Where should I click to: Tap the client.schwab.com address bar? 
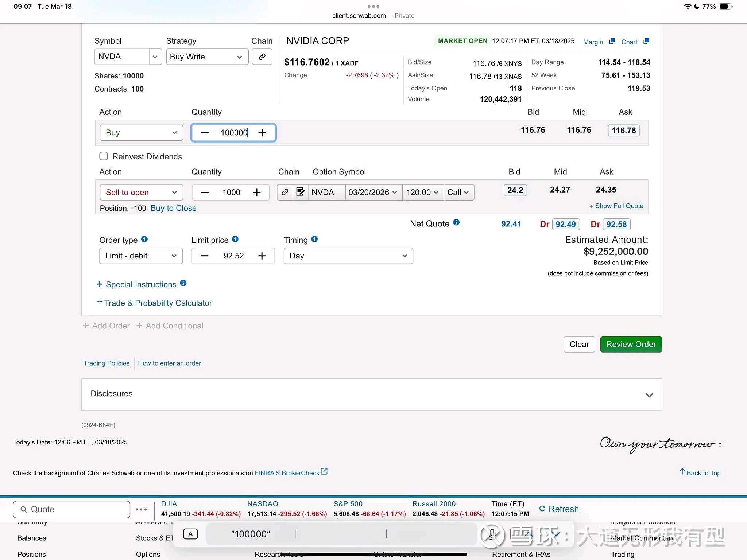(373, 16)
